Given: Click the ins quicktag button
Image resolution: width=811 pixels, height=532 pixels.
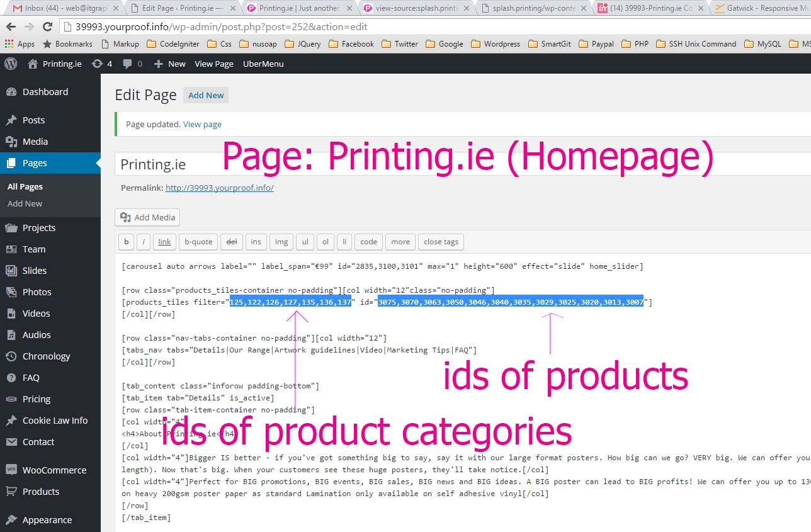Looking at the screenshot, I should coord(256,242).
